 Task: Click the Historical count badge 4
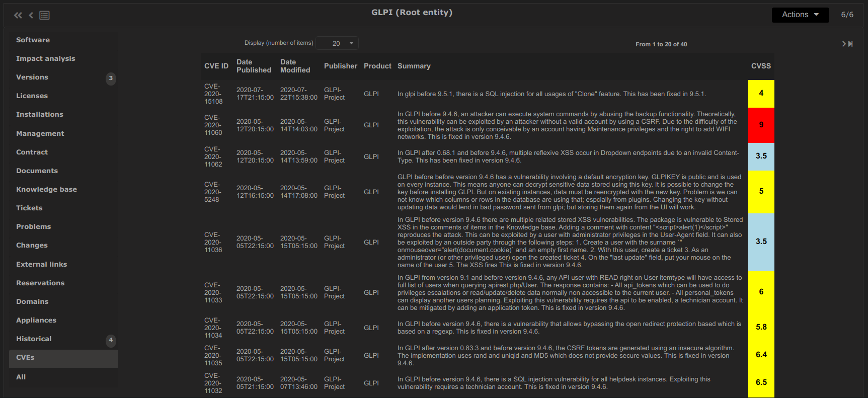click(111, 340)
